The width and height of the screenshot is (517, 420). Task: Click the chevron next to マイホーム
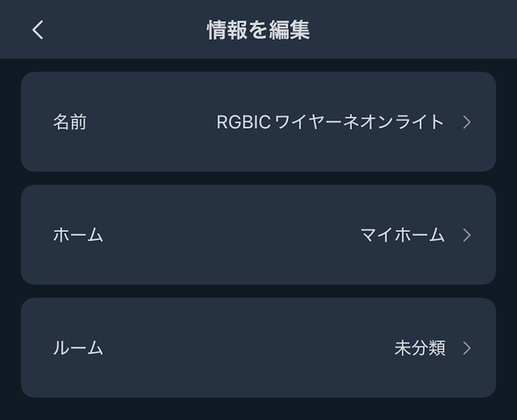pos(467,235)
